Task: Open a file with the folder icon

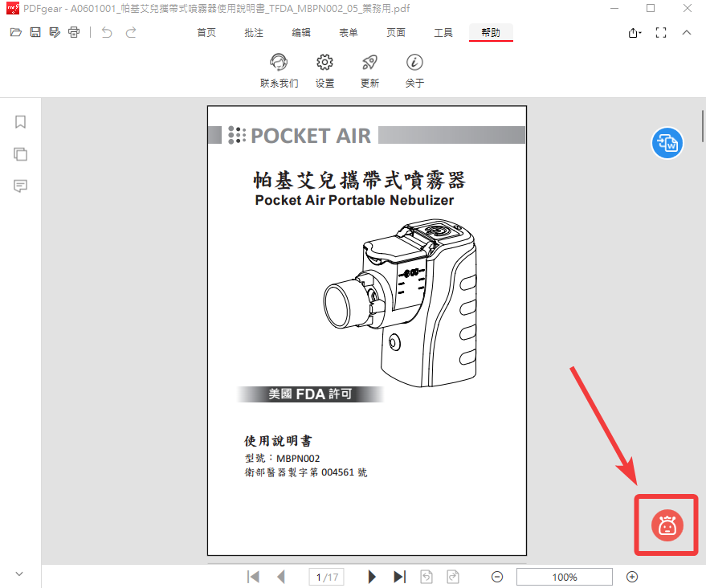Action: pos(16,32)
